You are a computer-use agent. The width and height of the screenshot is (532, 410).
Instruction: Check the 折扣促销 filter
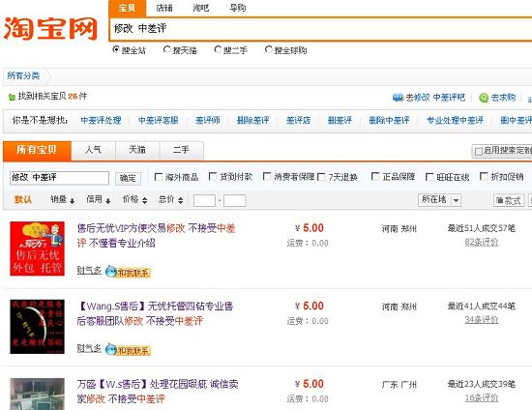484,176
